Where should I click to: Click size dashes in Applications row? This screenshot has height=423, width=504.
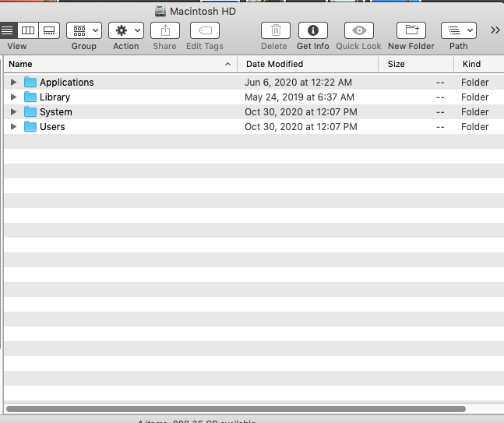[x=440, y=83]
